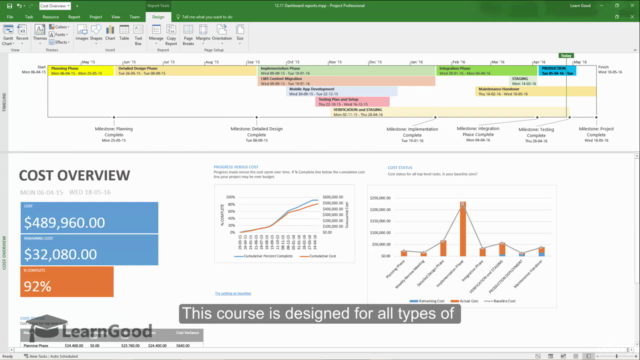
Task: Insert a Chart into the report
Action: 110,33
